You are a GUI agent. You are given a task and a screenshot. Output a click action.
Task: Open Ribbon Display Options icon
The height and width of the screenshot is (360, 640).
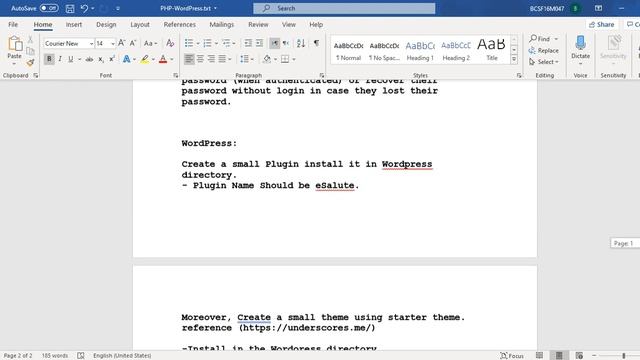pyautogui.click(x=598, y=8)
